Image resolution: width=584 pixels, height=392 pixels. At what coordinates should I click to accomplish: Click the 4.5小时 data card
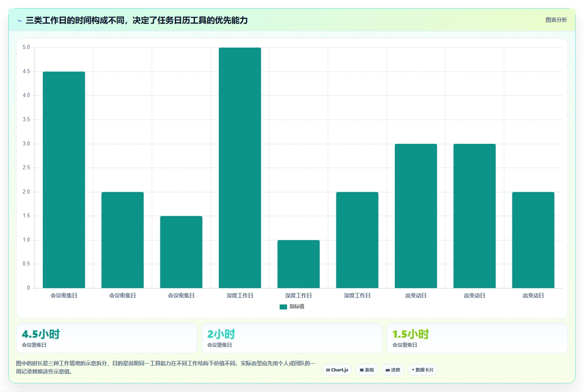(107, 338)
